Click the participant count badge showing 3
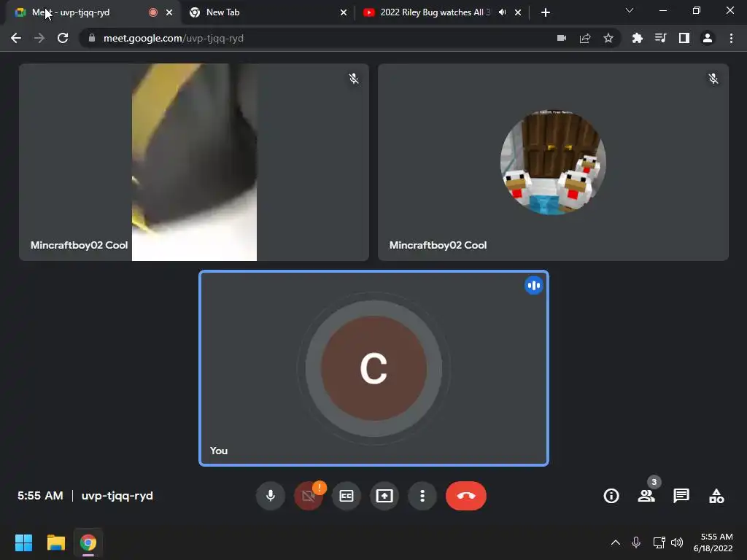747x560 pixels. point(654,482)
